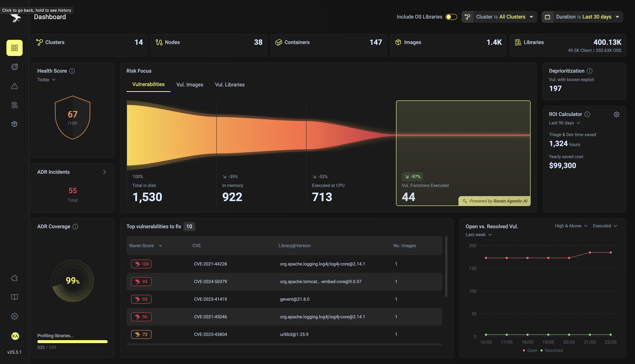Click the Health Score info icon
The image size is (635, 364).
click(x=72, y=71)
